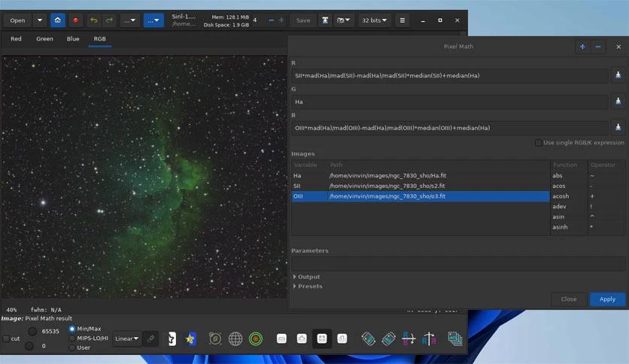
Task: Click the import icon beside G expression
Action: tap(618, 102)
